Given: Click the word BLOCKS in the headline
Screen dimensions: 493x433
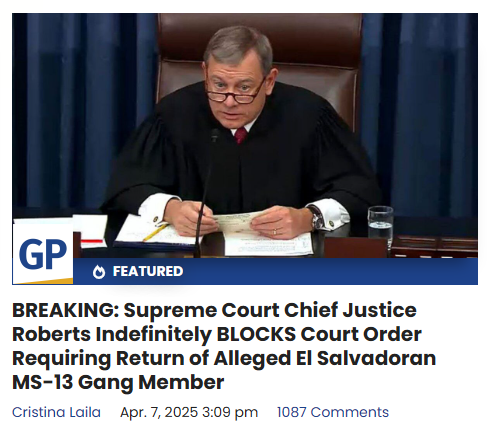Looking at the screenshot, I should tap(256, 334).
